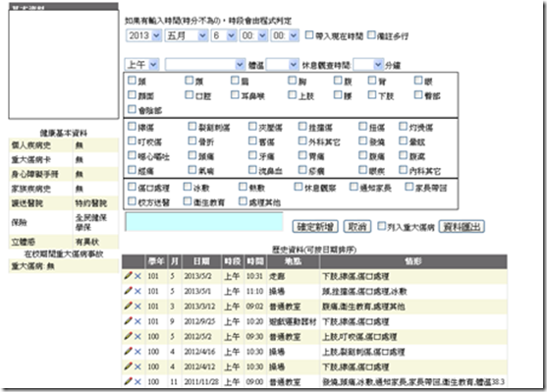Edit the 2012/5/2 record with pencil icon
Viewport: 547px width, 392px height.
(128, 336)
